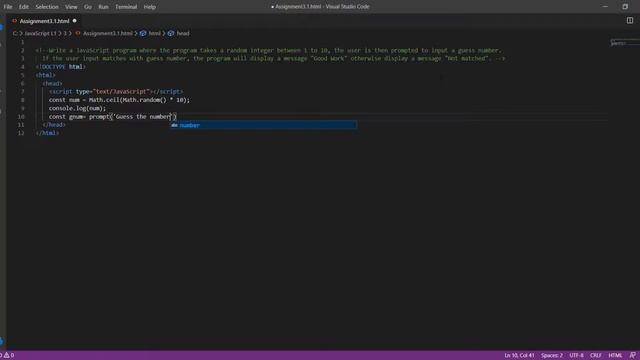Click Spaces: 2 indentation setting
The width and height of the screenshot is (640, 360).
pyautogui.click(x=552, y=356)
